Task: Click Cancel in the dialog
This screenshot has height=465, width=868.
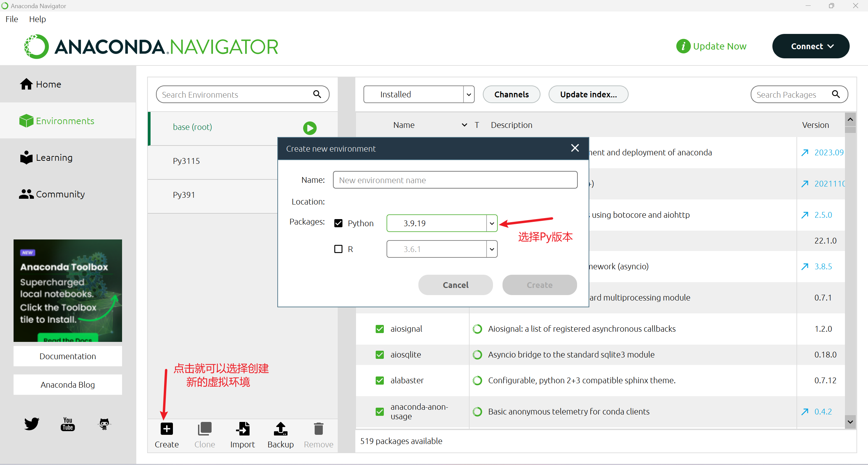Action: pyautogui.click(x=455, y=285)
